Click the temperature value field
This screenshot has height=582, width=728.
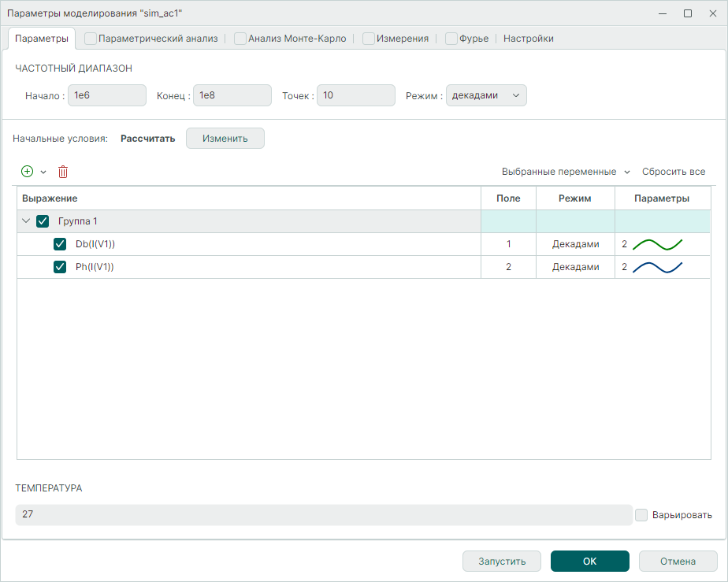click(x=323, y=514)
